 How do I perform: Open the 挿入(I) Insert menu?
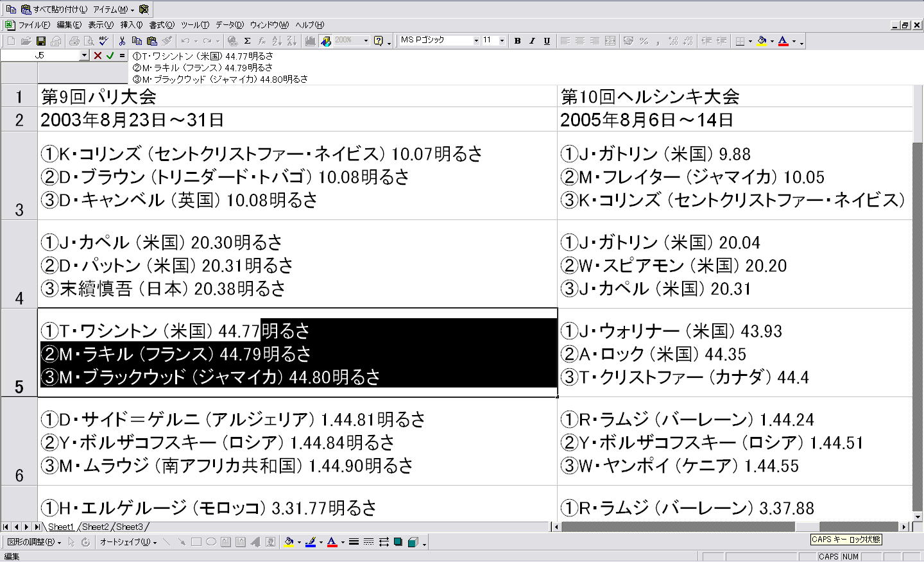point(132,25)
